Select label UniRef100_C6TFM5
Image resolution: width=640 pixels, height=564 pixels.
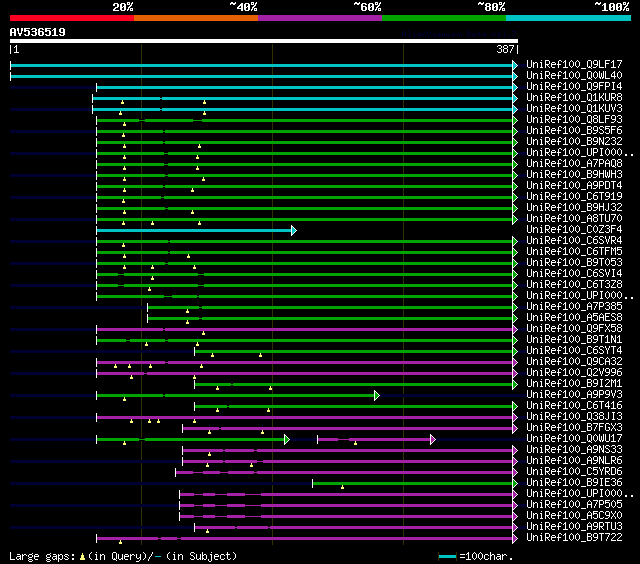click(574, 252)
